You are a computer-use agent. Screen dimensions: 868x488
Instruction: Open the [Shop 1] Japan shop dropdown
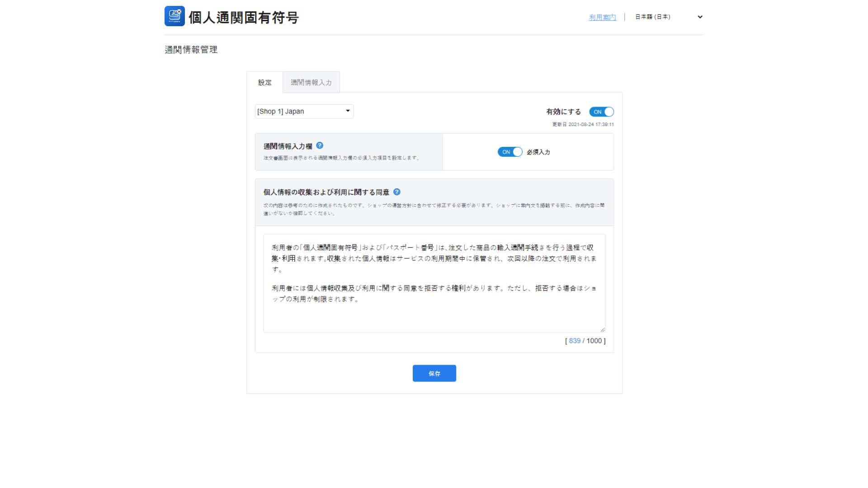click(x=304, y=112)
